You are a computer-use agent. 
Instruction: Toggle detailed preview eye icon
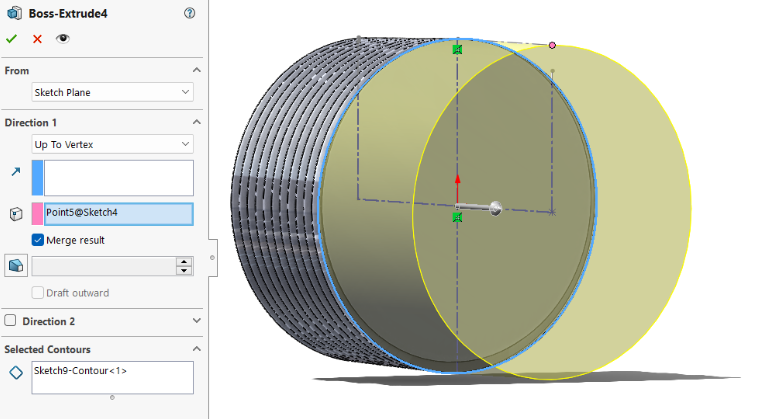[63, 39]
